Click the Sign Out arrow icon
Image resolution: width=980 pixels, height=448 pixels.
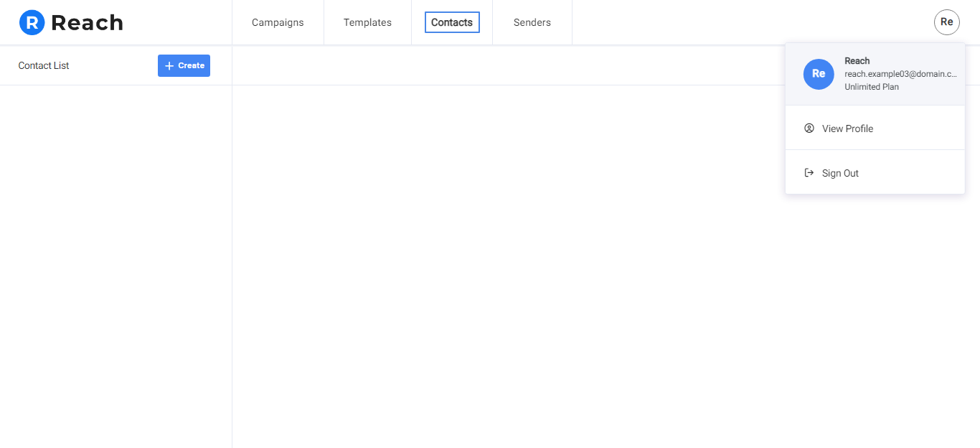[x=809, y=173]
